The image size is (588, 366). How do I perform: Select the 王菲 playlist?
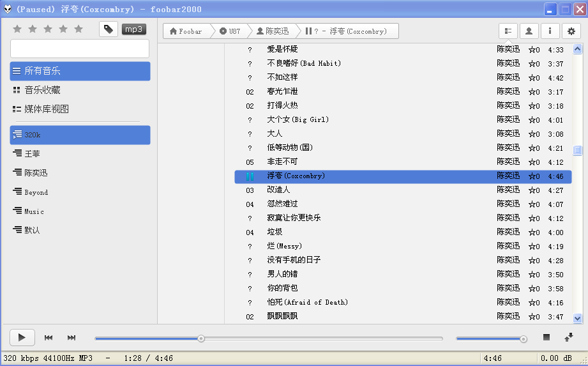coord(80,154)
